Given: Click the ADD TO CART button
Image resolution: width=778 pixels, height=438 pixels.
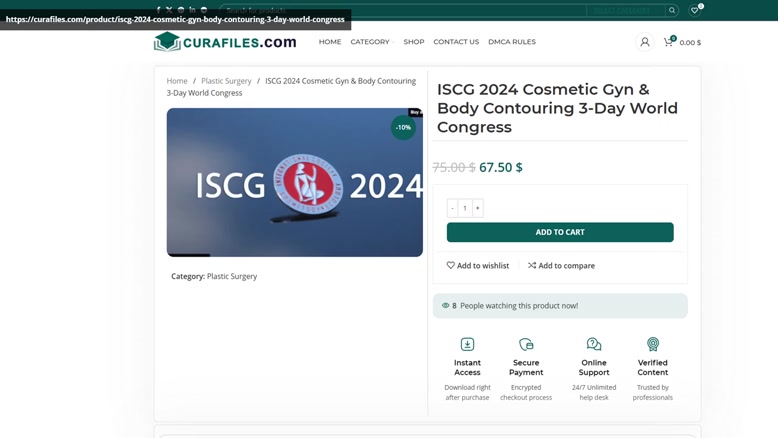Looking at the screenshot, I should (560, 232).
